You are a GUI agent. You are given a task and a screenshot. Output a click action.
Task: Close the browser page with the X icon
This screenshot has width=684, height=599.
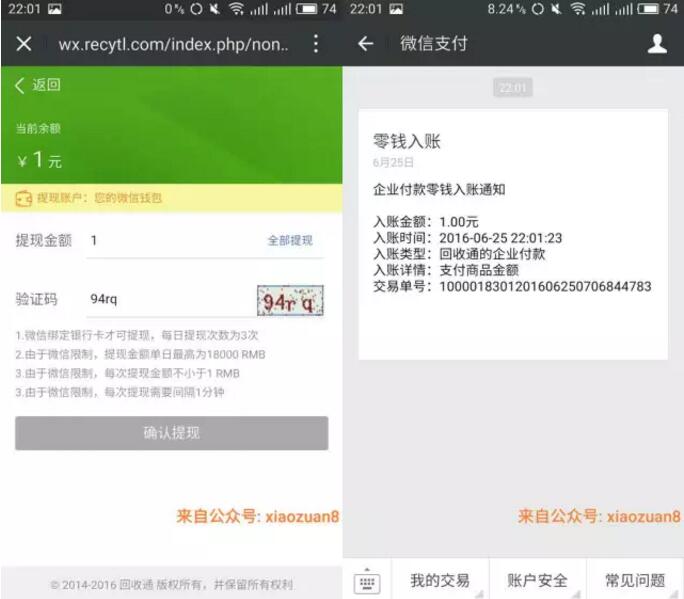[24, 44]
